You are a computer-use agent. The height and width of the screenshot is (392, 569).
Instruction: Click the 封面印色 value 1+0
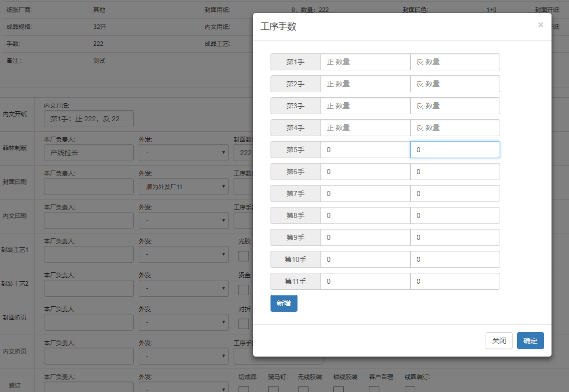[491, 10]
